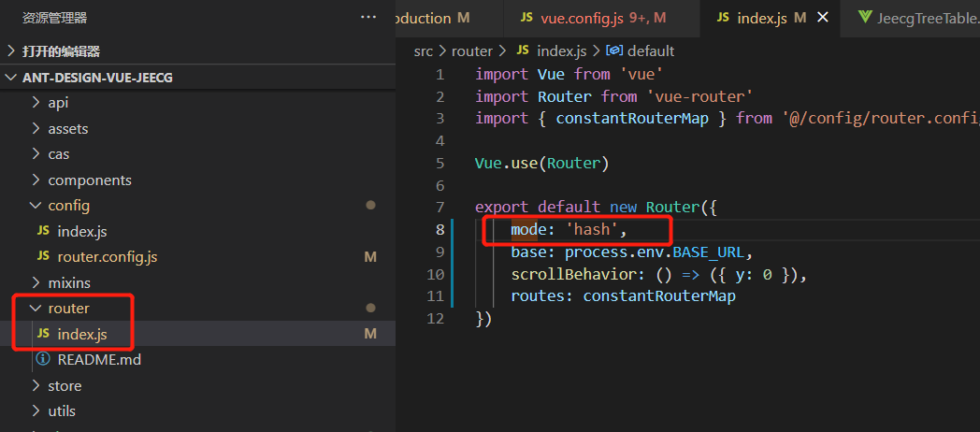
Task: Click the JS icon in breadcrumb path
Action: pos(522,50)
